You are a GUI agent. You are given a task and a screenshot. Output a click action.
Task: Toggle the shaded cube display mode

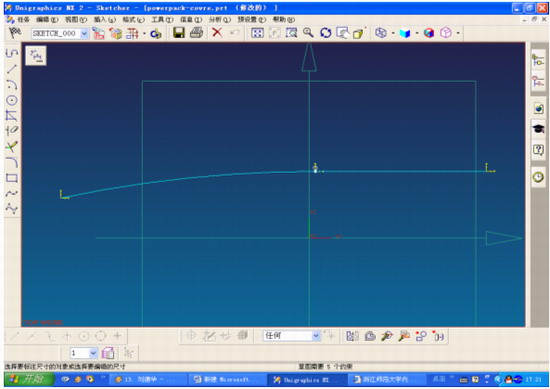(x=405, y=33)
